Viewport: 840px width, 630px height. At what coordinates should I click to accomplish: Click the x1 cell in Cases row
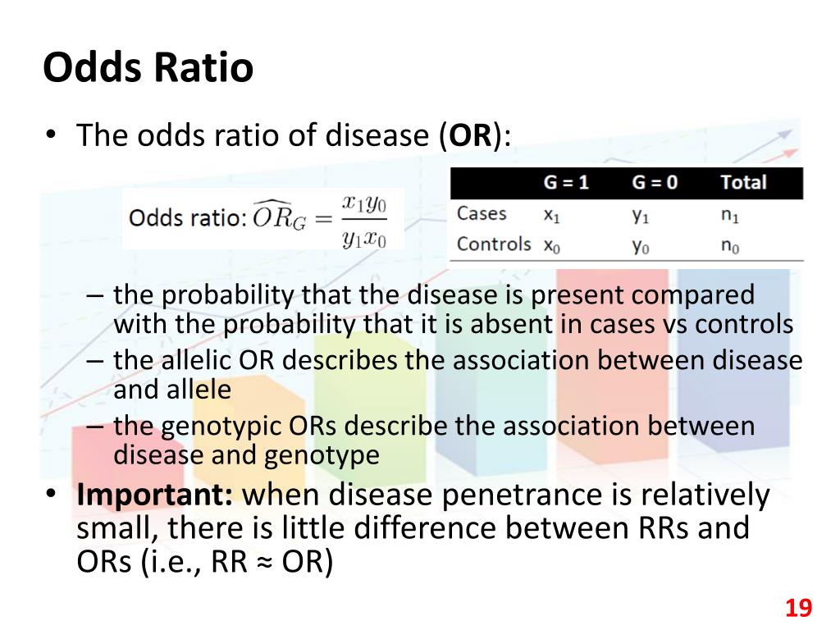(552, 215)
